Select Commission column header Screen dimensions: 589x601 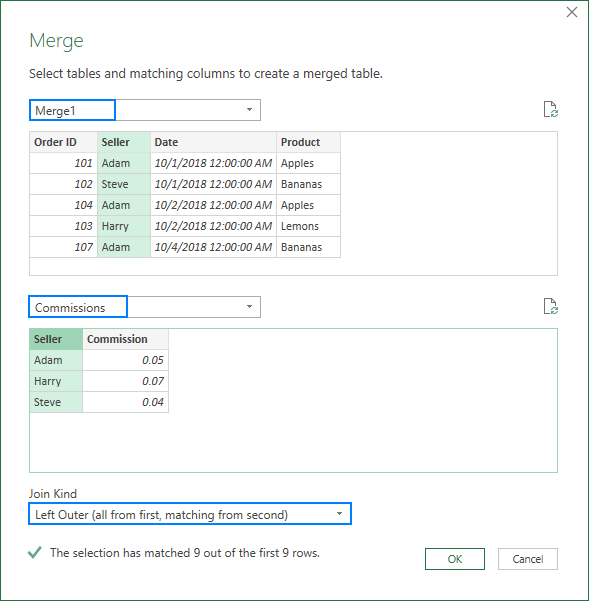coord(126,339)
